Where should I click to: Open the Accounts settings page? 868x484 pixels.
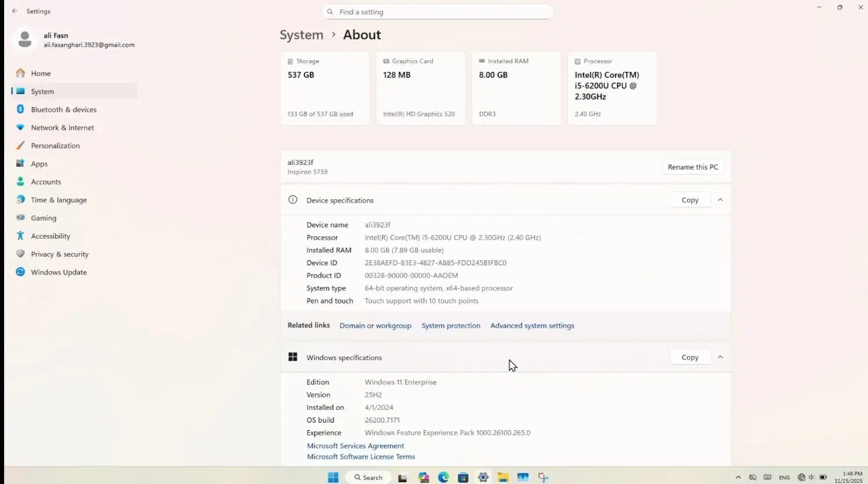[46, 182]
